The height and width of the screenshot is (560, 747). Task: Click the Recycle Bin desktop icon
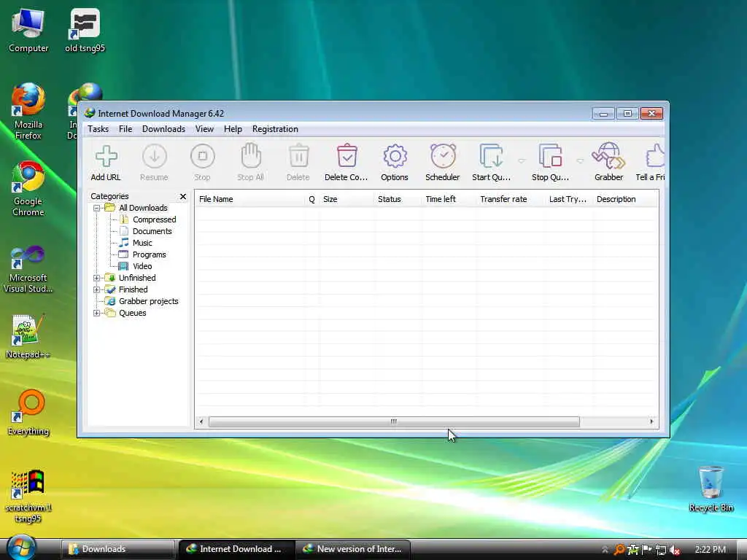point(711,489)
